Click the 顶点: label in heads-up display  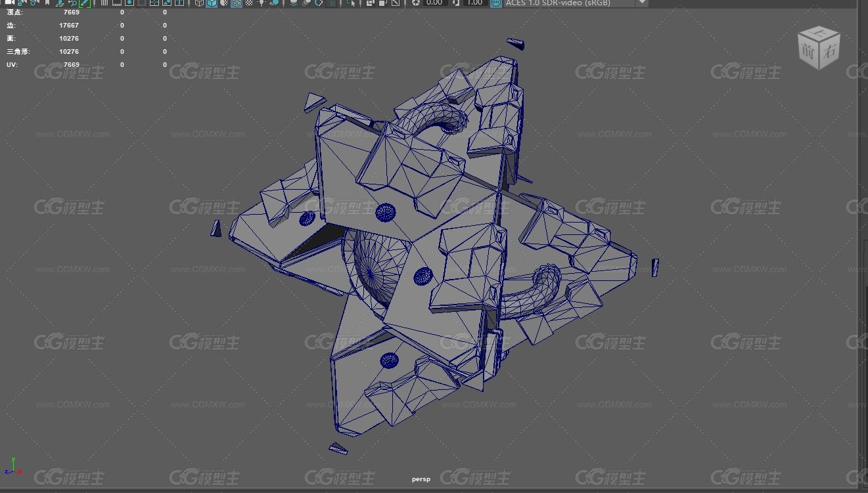tap(14, 12)
